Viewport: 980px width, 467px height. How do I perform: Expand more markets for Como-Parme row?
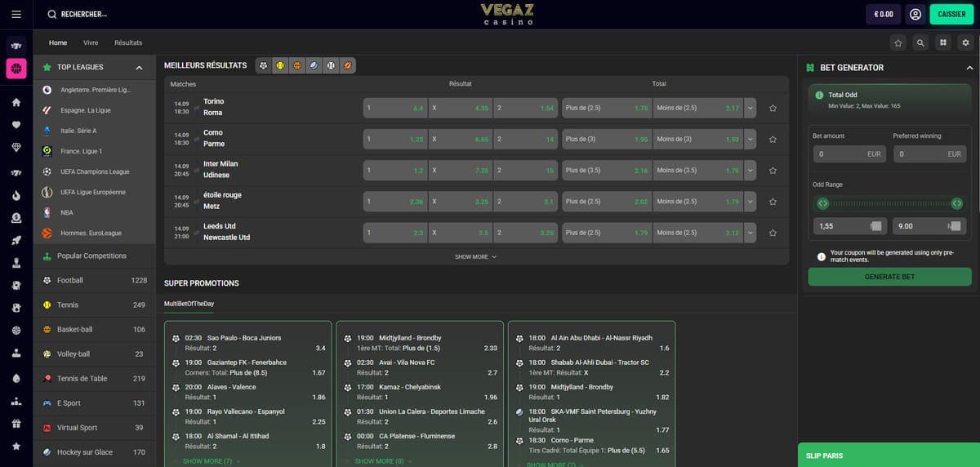pos(751,139)
